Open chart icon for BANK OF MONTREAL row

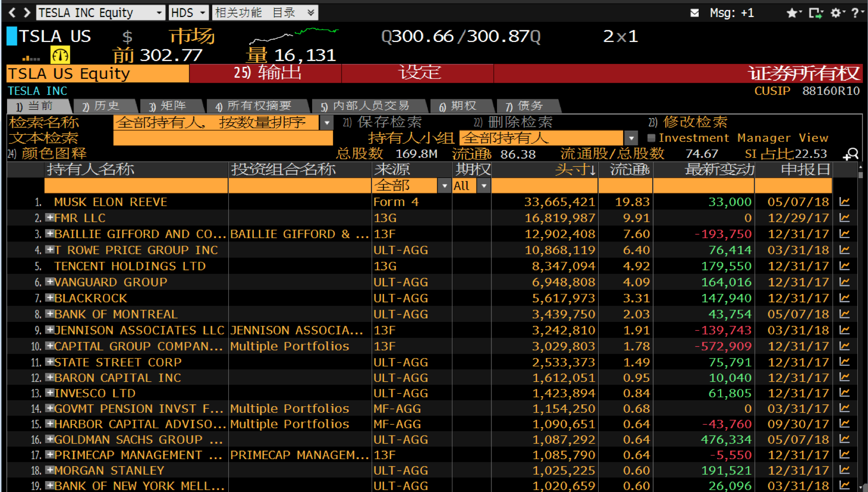845,314
